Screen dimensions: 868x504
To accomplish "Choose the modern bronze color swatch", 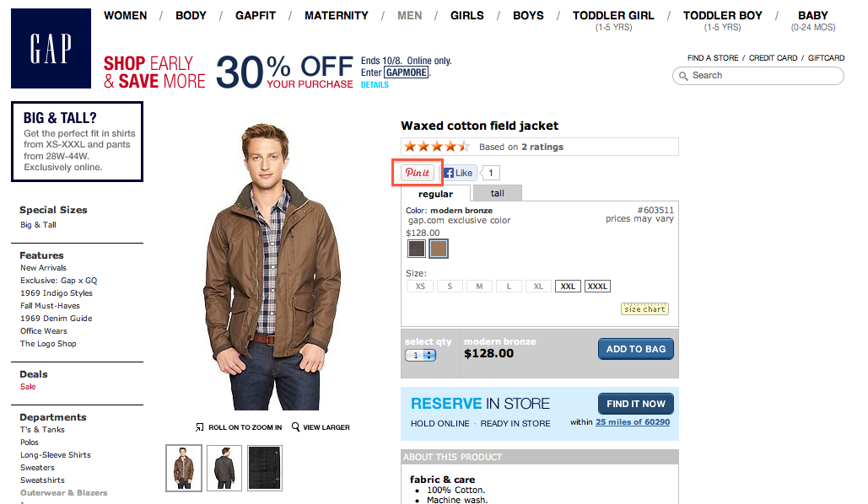I will click(x=439, y=249).
